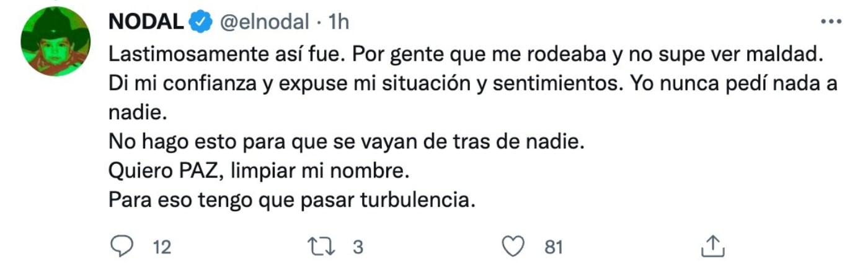Screen dimensions: 868x277
Task: Open the share tweet icon
Action: point(712,247)
